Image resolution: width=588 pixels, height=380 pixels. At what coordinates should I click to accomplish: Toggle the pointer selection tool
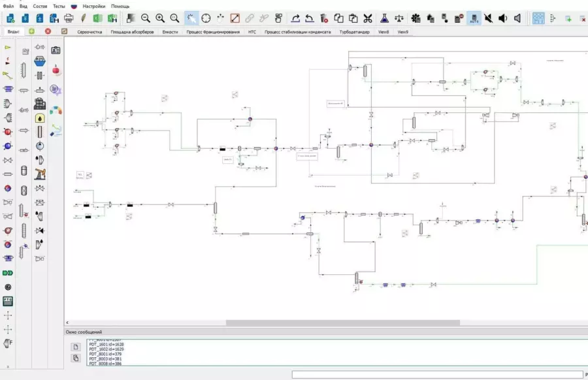(191, 18)
